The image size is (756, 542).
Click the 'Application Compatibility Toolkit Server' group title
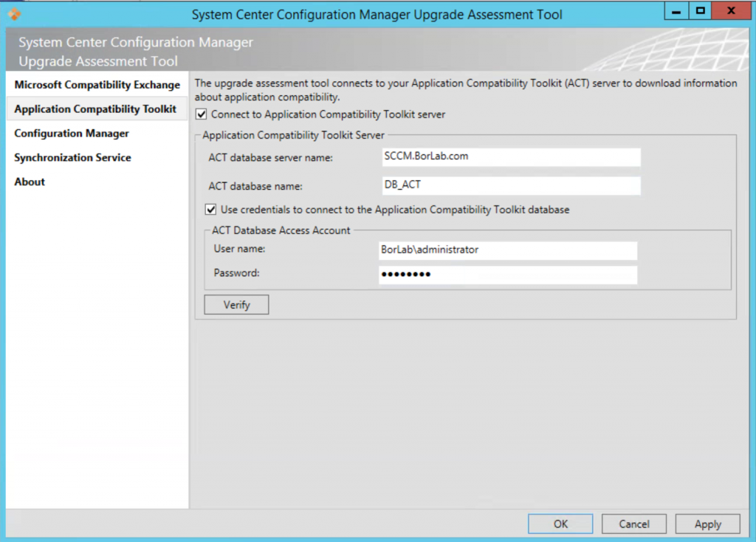[293, 136]
